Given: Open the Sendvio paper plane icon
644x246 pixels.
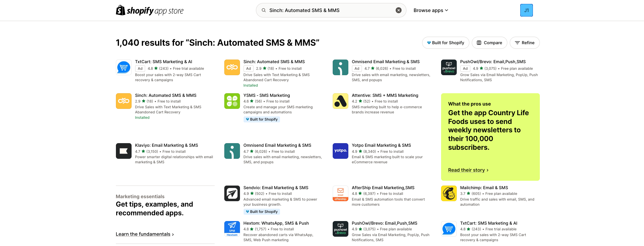Looking at the screenshot, I should [232, 193].
